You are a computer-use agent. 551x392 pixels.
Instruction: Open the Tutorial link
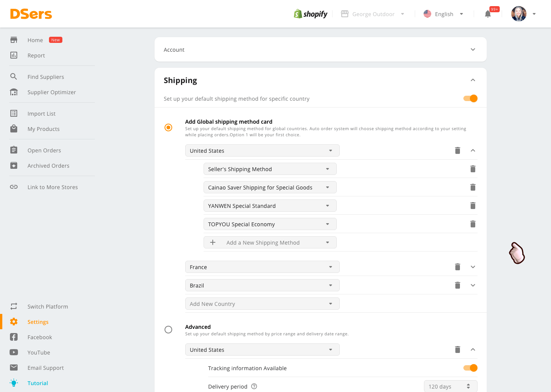(38, 383)
